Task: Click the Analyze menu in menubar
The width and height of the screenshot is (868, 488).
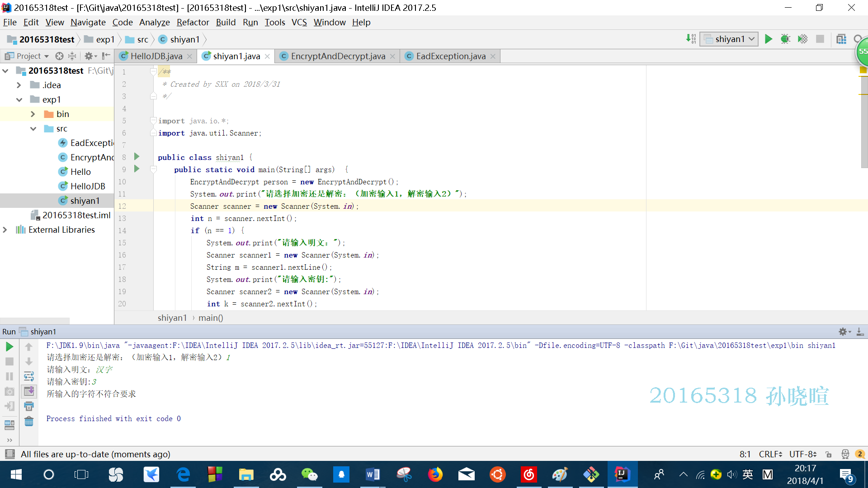Action: pos(154,22)
